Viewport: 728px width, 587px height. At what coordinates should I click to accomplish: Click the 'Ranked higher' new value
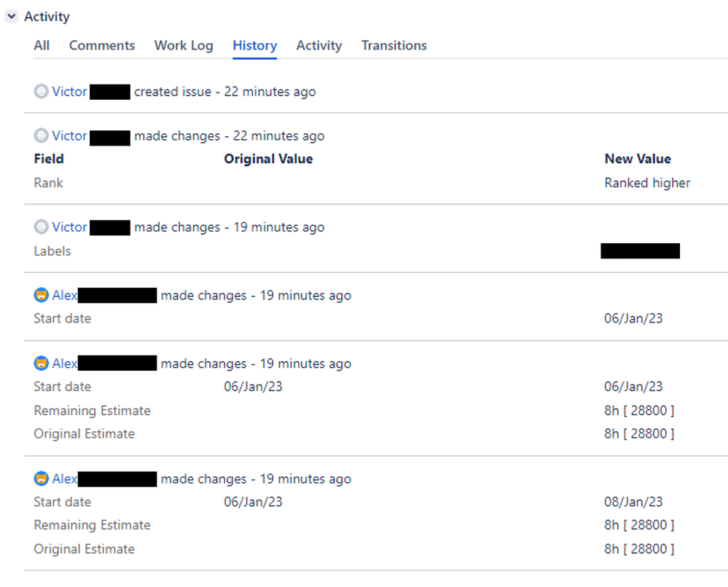click(647, 183)
